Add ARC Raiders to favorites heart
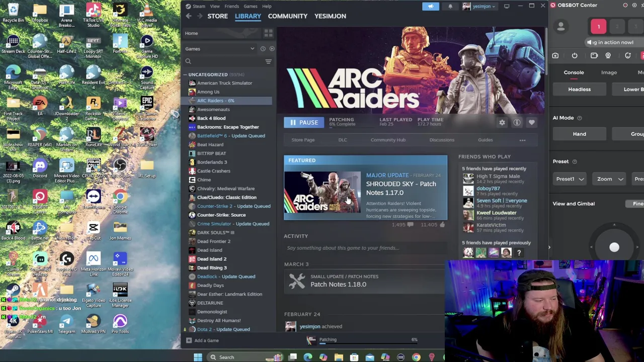This screenshot has width=644, height=362. (x=531, y=122)
